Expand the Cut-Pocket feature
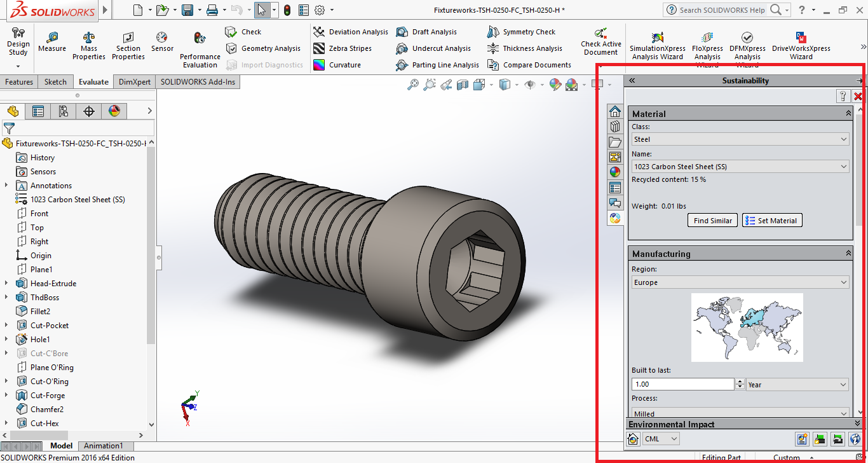The width and height of the screenshot is (868, 463). (x=6, y=326)
